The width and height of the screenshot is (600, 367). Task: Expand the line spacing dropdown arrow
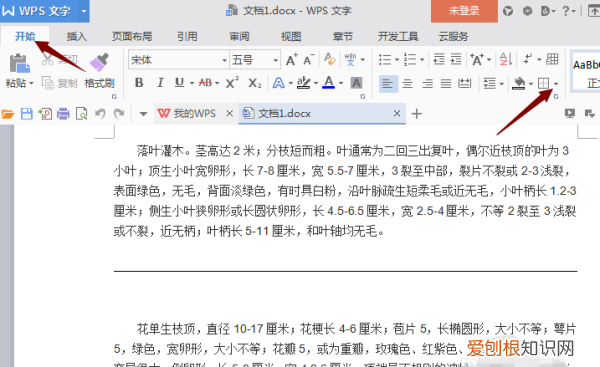(501, 83)
